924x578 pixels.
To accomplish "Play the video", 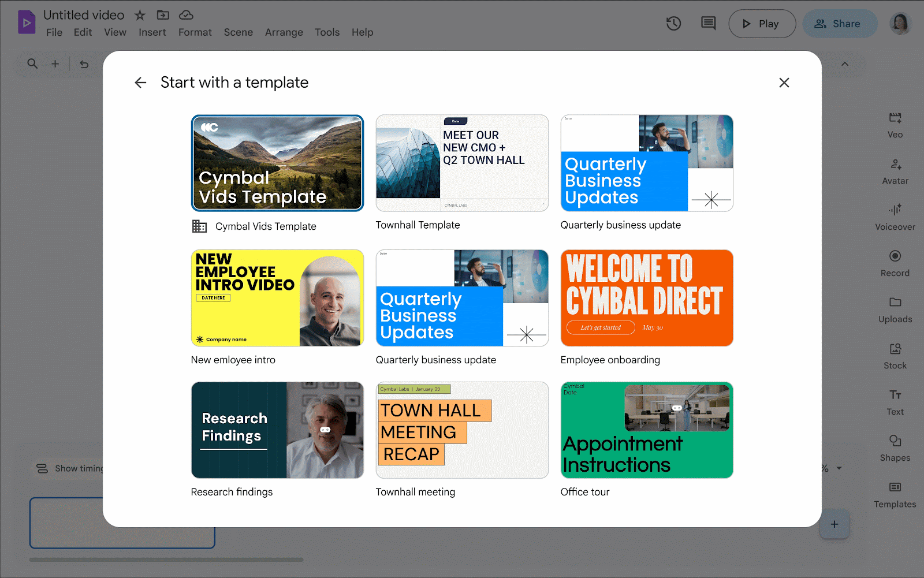I will point(762,24).
